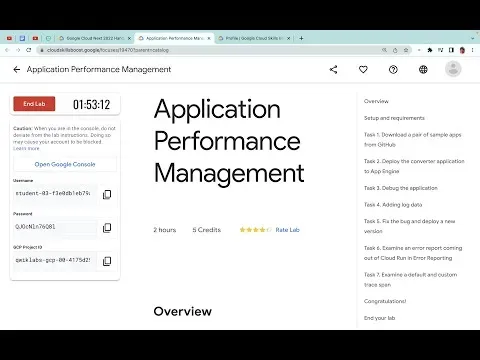
Task: Open a new tab with plus button
Action: click(x=301, y=38)
